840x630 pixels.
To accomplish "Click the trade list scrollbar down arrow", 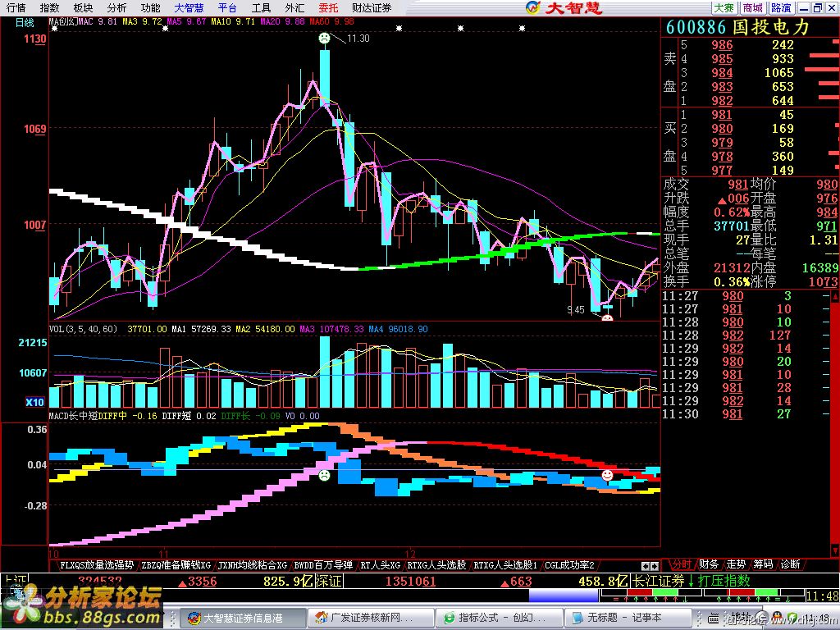I will coord(834,550).
